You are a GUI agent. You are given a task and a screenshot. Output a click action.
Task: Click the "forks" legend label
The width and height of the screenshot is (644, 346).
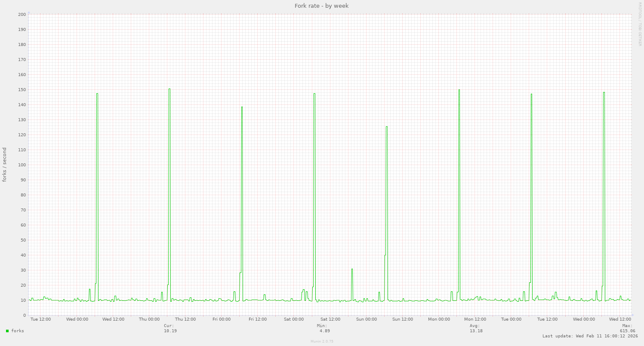18,331
